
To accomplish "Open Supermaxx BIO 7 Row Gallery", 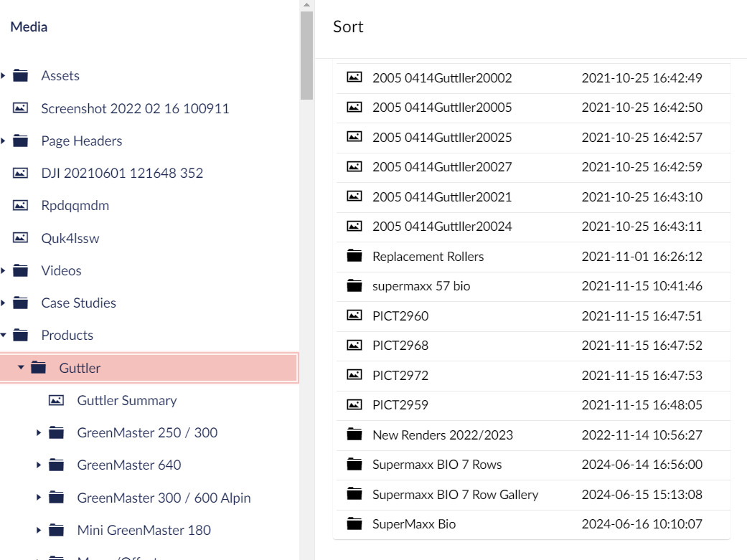I will pyautogui.click(x=455, y=494).
